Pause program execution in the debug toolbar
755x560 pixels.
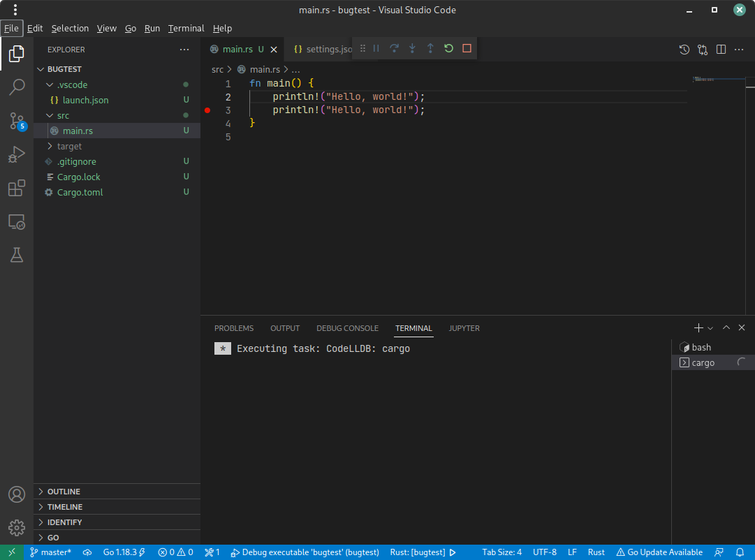pos(376,49)
